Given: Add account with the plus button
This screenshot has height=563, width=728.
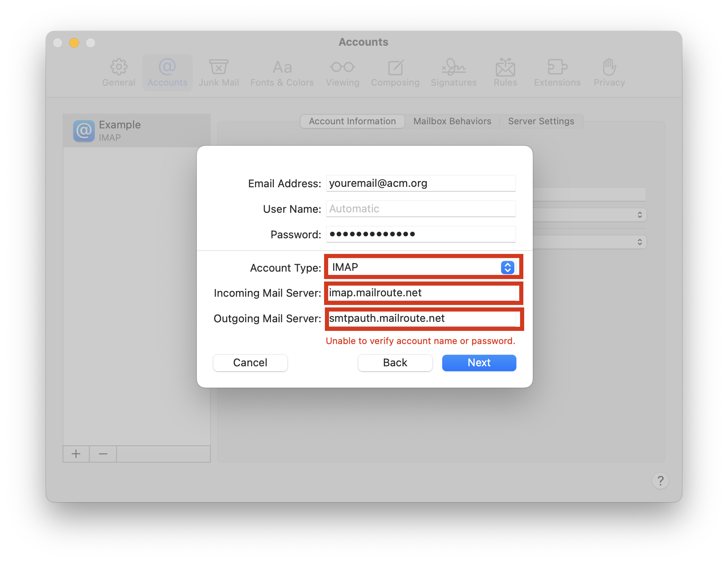Looking at the screenshot, I should (76, 454).
